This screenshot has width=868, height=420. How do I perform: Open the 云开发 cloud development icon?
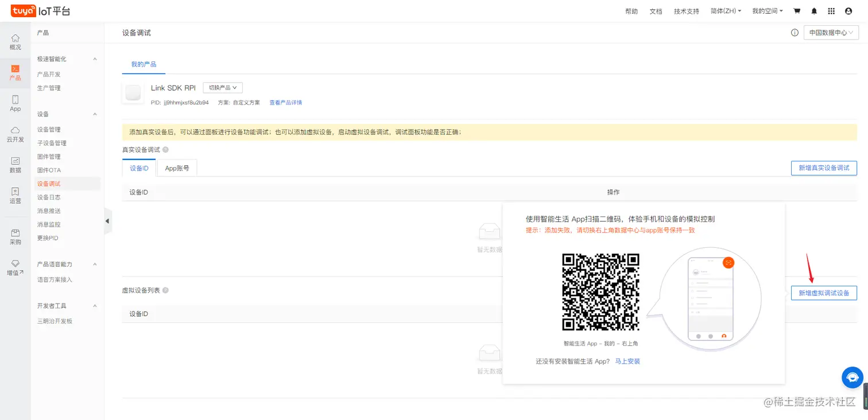15,135
